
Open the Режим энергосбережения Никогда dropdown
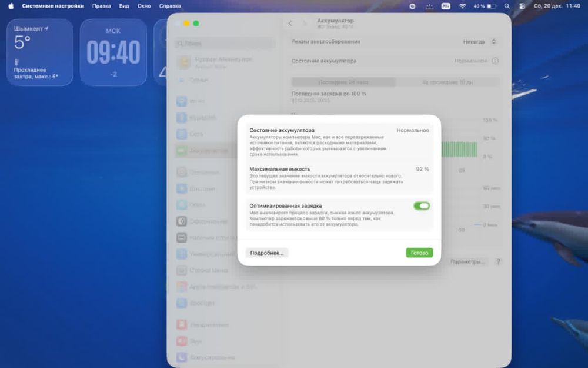[480, 42]
